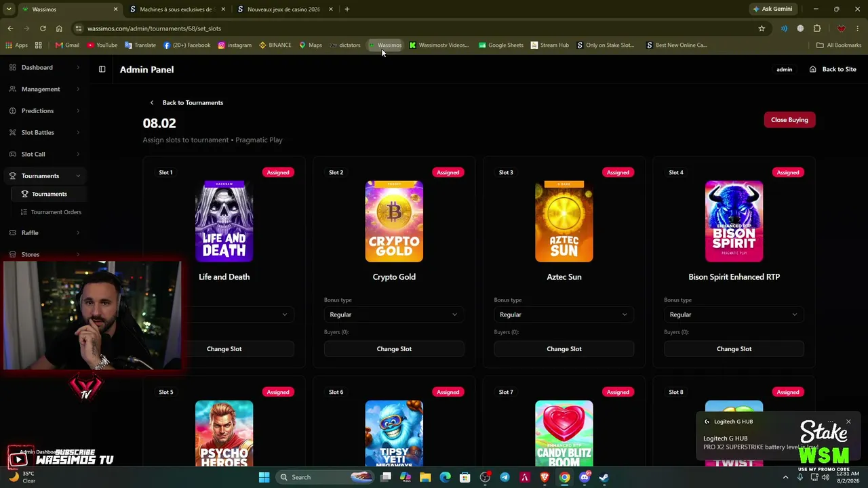Screen dimensions: 868x488
Task: Open Steam from the taskbar
Action: coord(604,477)
